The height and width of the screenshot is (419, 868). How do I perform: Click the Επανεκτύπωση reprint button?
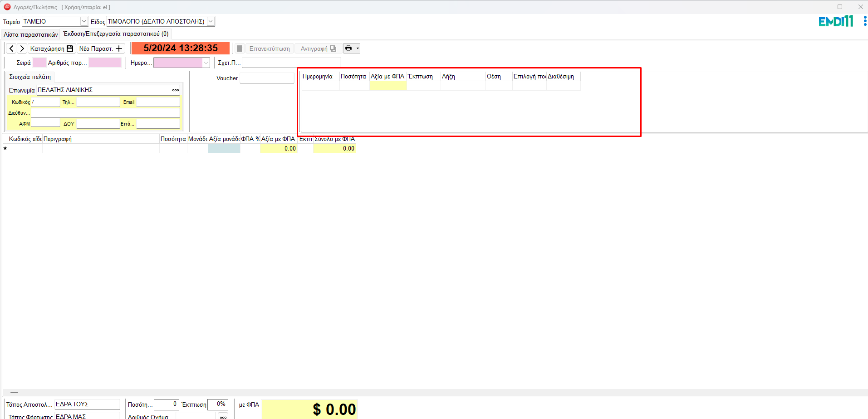click(270, 49)
